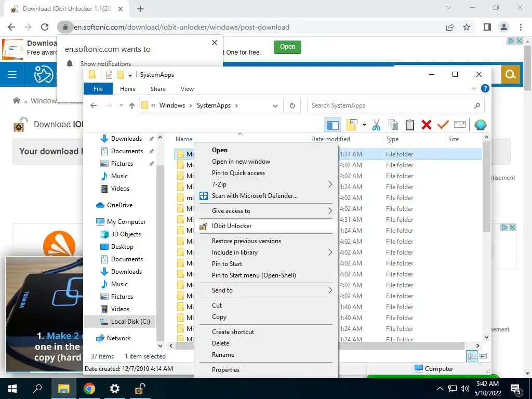The height and width of the screenshot is (399, 532).
Task: Go up one folder level in Explorer
Action: [132, 106]
